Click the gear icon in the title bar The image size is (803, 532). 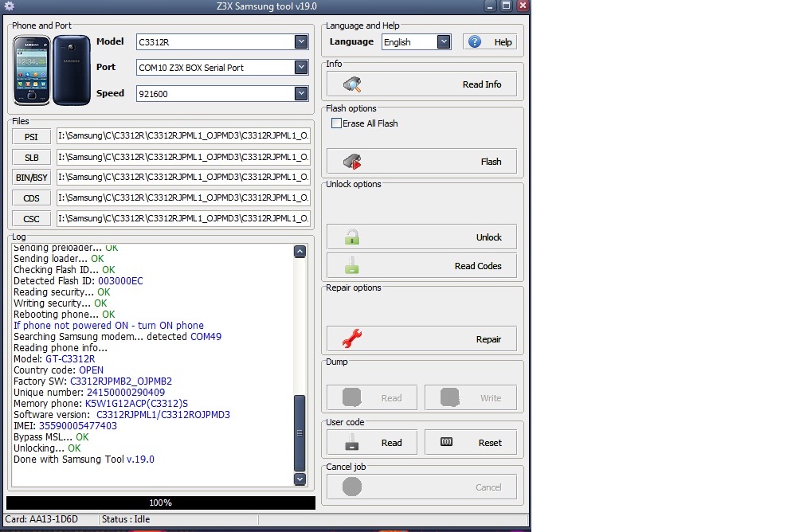click(9, 6)
